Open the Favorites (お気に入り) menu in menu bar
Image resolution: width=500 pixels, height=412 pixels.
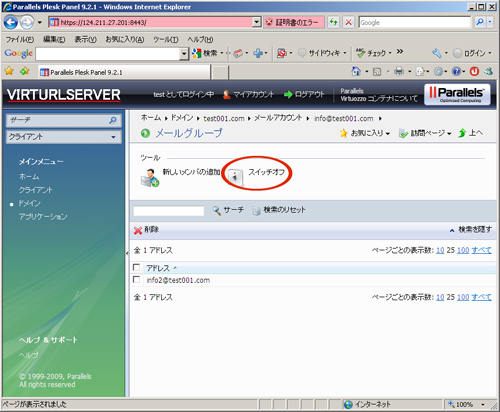[x=125, y=39]
